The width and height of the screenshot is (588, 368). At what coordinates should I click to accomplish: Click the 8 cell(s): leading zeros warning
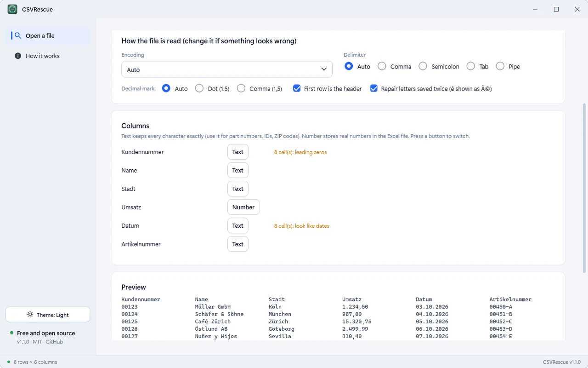point(300,152)
